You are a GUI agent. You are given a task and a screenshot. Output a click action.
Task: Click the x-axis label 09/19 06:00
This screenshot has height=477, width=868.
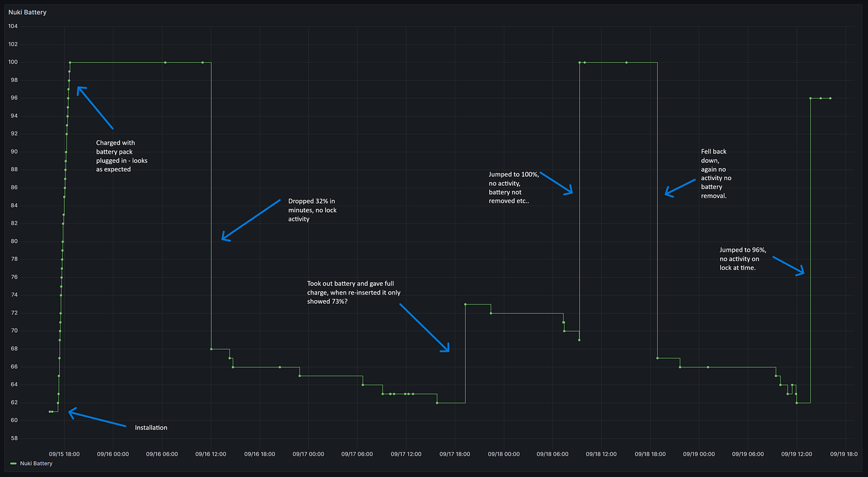click(747, 453)
